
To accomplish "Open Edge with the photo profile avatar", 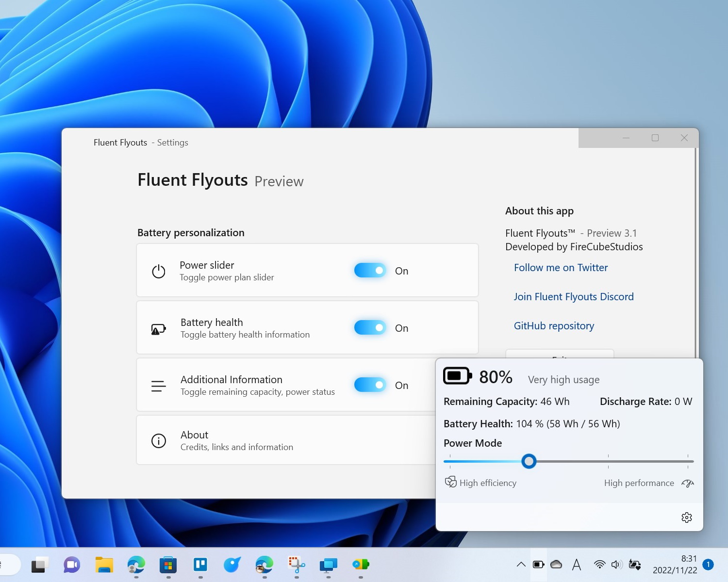I will coord(265,565).
